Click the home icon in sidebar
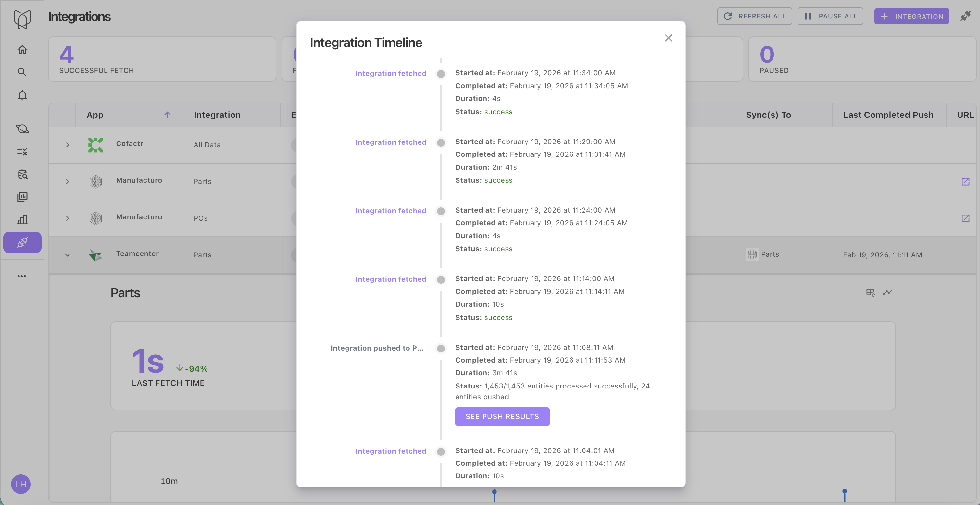This screenshot has width=980, height=505. [x=22, y=49]
